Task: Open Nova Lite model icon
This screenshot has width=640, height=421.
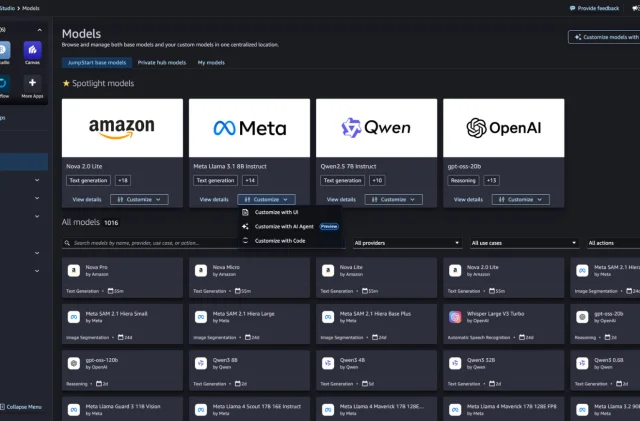Action: [328, 270]
